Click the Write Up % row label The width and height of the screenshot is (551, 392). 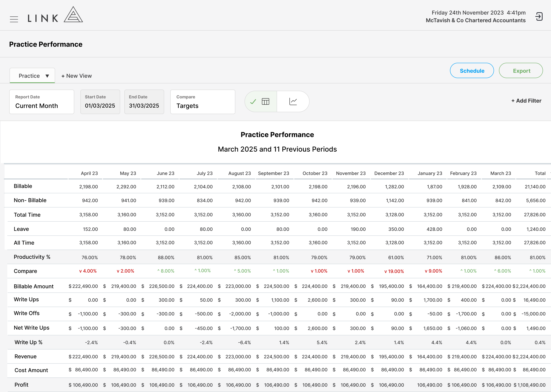point(29,342)
